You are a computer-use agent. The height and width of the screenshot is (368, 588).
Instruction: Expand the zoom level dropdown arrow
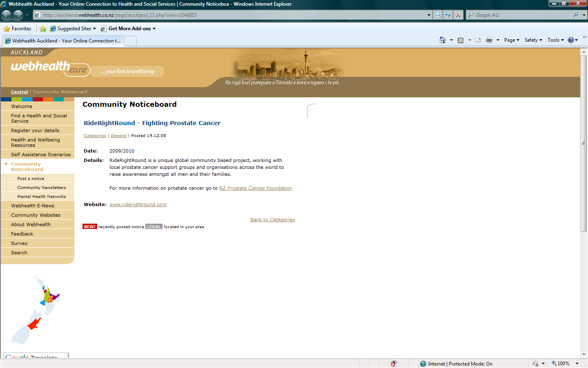(x=577, y=364)
